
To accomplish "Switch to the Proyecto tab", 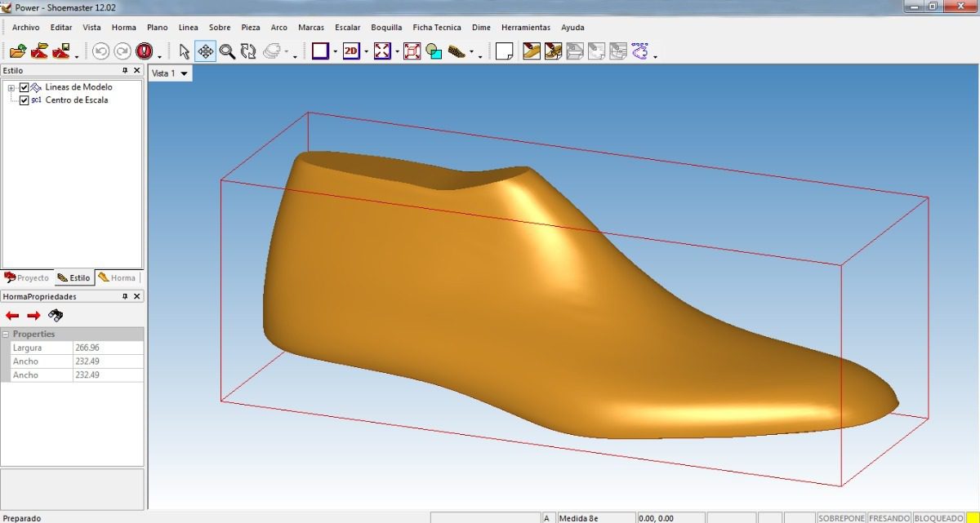I will pos(27,278).
